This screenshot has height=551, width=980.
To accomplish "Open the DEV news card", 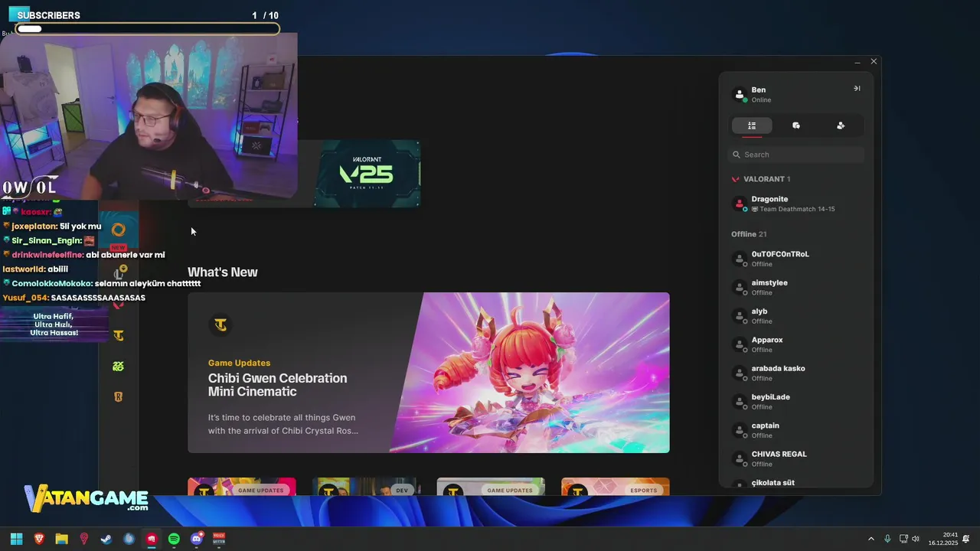I will (x=365, y=487).
